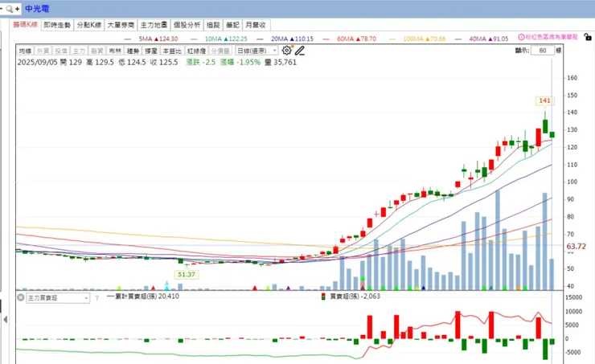Click the 100MA legend line swatch
Image resolution: width=595 pixels, height=364 pixels.
[x=392, y=39]
